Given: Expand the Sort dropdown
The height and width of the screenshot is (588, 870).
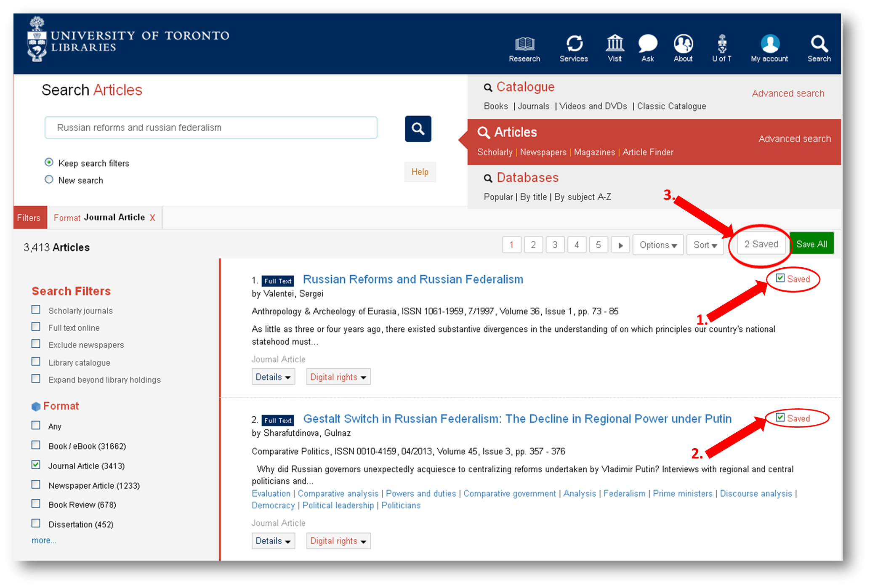Looking at the screenshot, I should click(705, 245).
